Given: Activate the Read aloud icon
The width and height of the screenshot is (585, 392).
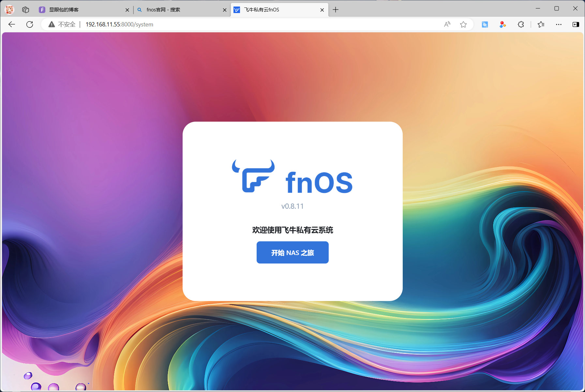Looking at the screenshot, I should click(x=447, y=24).
